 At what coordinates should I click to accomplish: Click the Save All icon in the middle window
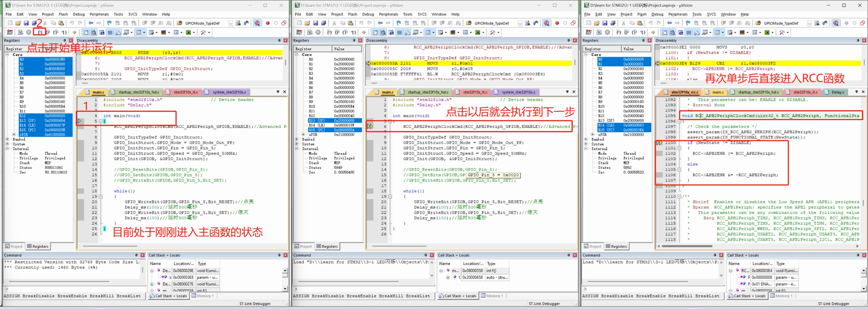coord(323,23)
